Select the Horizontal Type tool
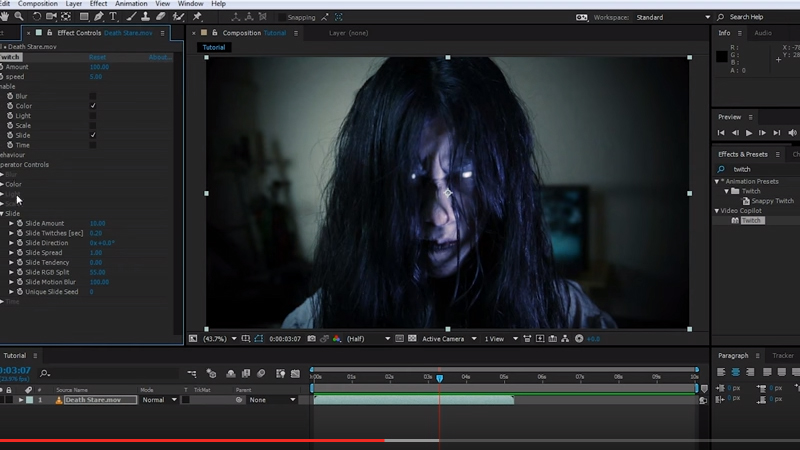The width and height of the screenshot is (800, 450). (x=114, y=17)
